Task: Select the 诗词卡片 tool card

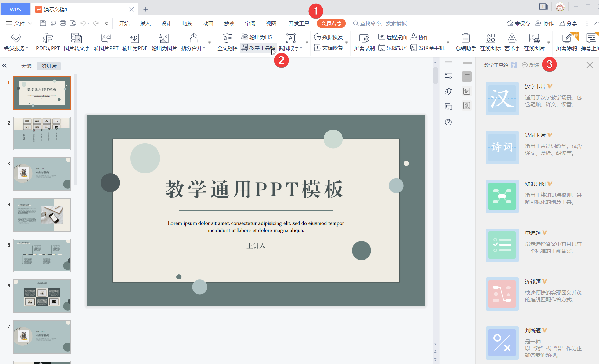Action: coord(534,147)
